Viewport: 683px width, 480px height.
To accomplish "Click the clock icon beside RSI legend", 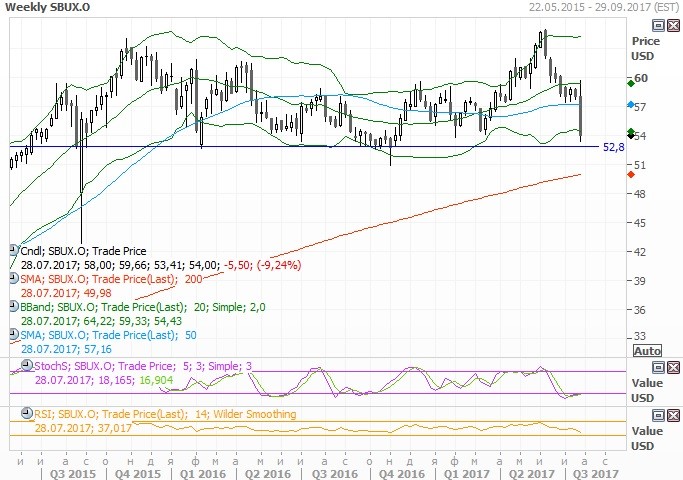I will click(x=27, y=412).
